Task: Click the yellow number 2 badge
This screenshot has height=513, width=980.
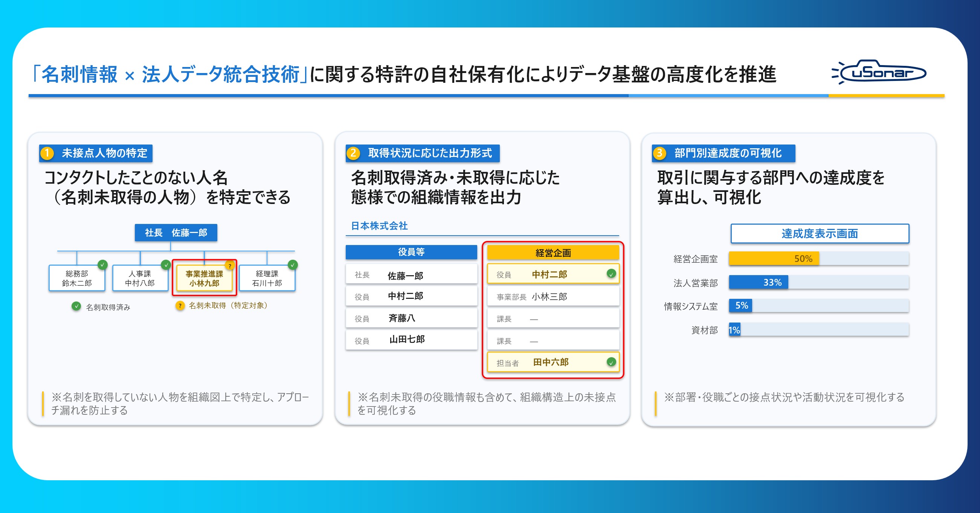Action: [x=353, y=153]
